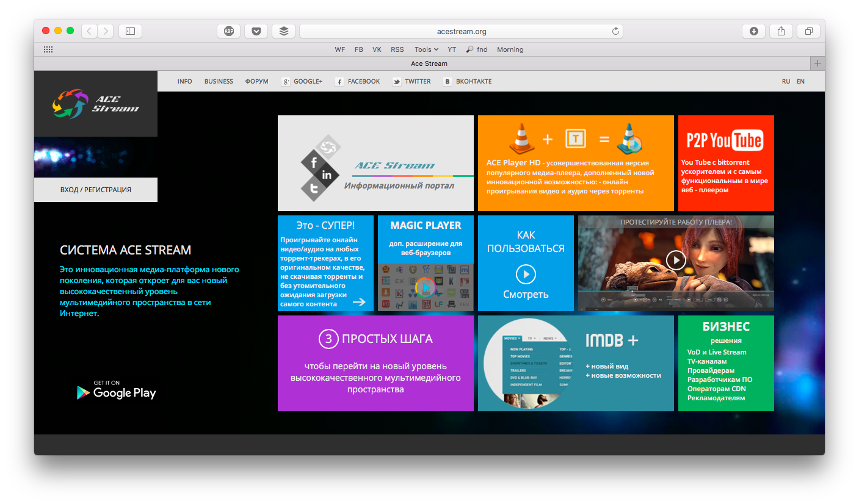The image size is (859, 504).
Task: Click Рекламодателям link
Action: tap(716, 398)
